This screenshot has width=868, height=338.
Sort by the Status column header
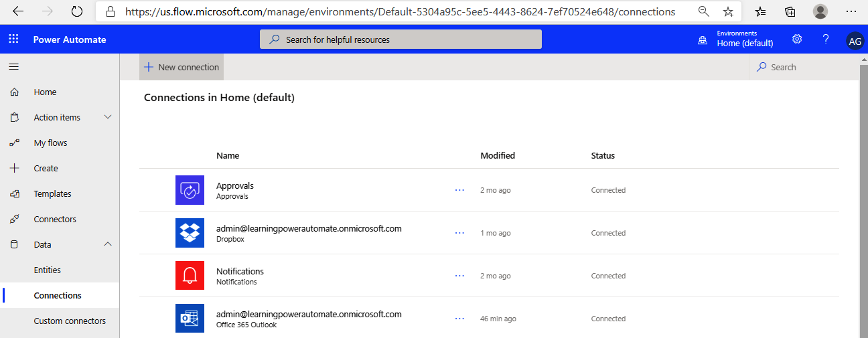pos(603,155)
